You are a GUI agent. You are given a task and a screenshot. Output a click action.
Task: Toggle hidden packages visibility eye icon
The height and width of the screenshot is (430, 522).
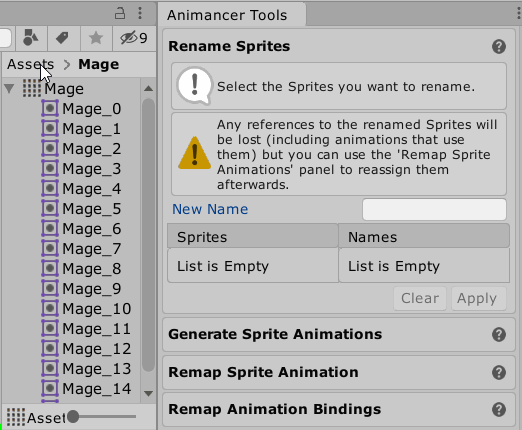click(134, 38)
